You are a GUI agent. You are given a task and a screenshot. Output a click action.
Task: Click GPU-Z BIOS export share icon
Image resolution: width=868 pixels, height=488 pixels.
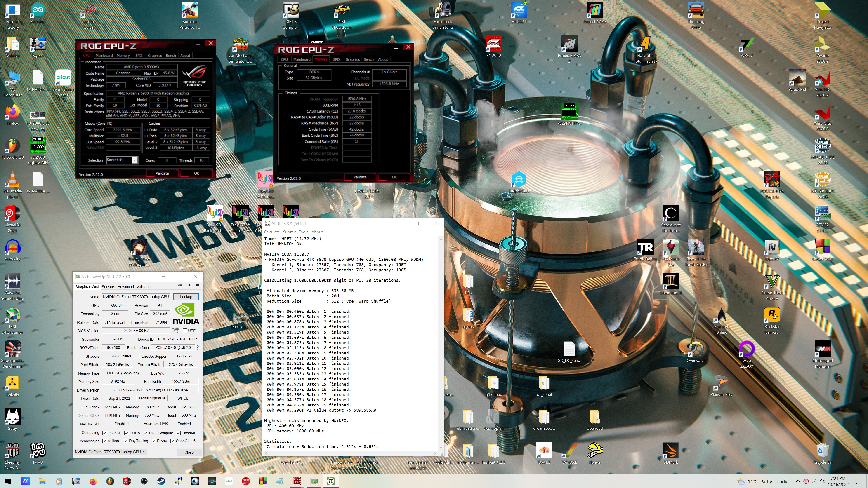[175, 330]
